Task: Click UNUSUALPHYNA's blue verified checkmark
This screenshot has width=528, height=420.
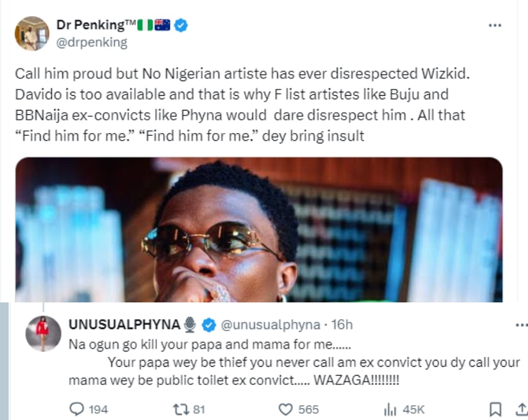Action: (x=209, y=324)
